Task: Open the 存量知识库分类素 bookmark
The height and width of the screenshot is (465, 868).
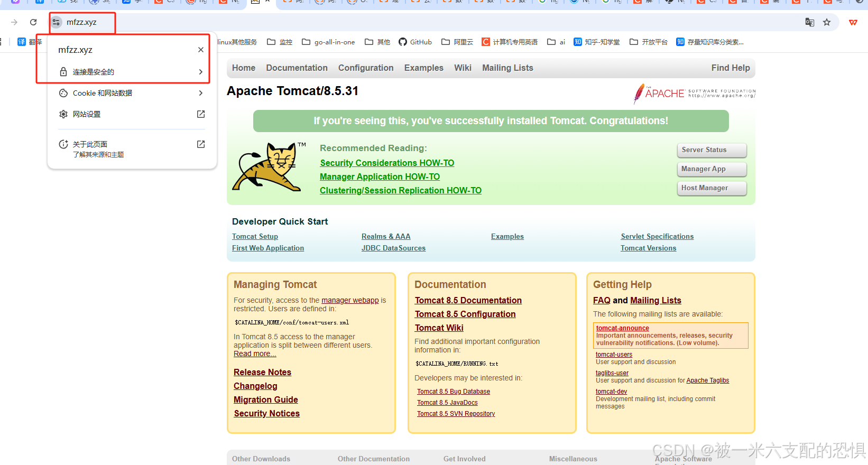Action: click(x=710, y=42)
